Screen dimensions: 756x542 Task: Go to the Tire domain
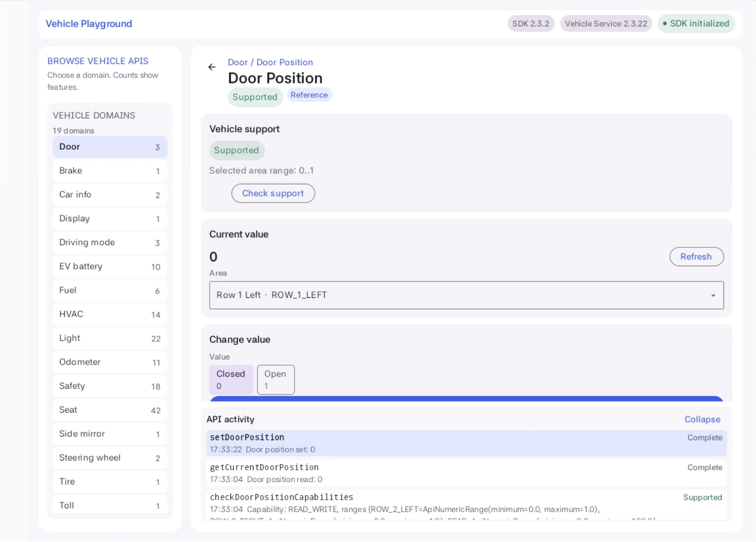[x=110, y=482]
